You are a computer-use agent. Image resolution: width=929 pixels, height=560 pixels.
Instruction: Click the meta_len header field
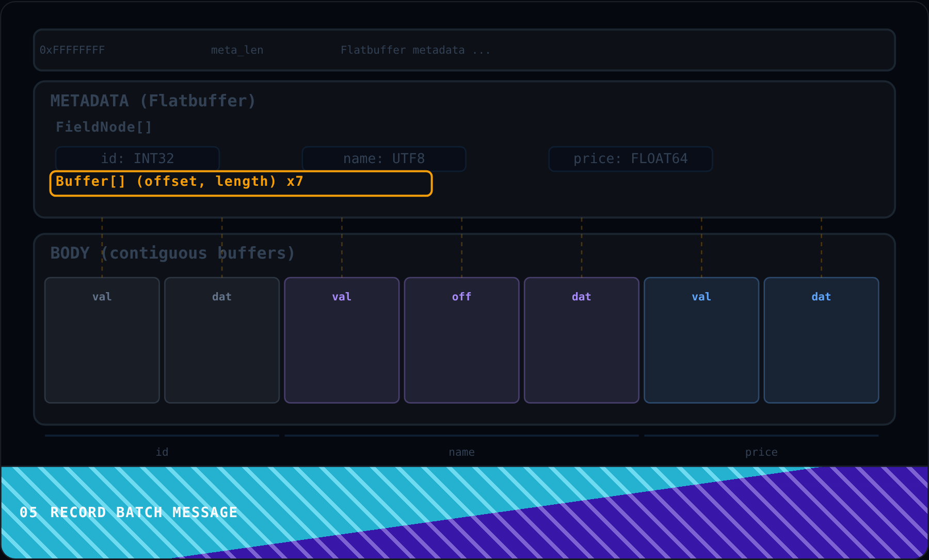pos(237,50)
